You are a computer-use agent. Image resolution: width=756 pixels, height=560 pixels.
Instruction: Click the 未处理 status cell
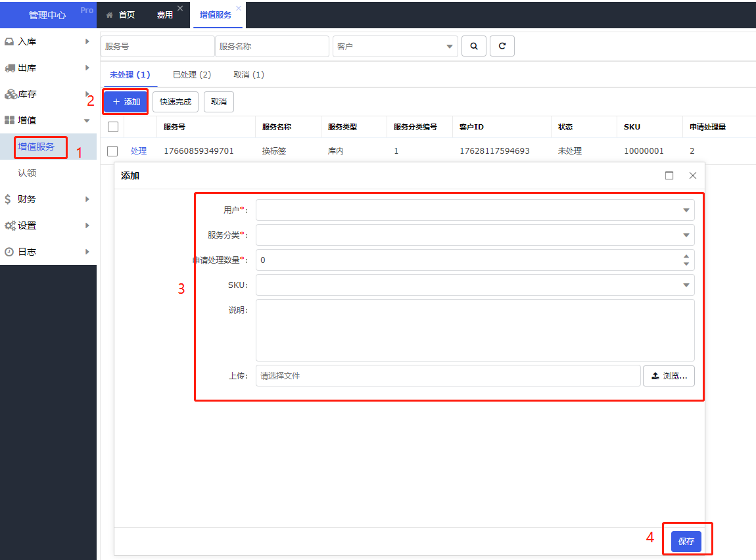[x=570, y=151]
